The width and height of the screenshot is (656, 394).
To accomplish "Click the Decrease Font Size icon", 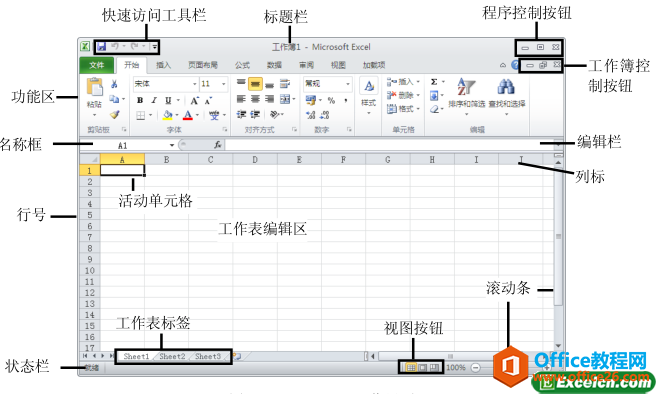I will coord(208,100).
